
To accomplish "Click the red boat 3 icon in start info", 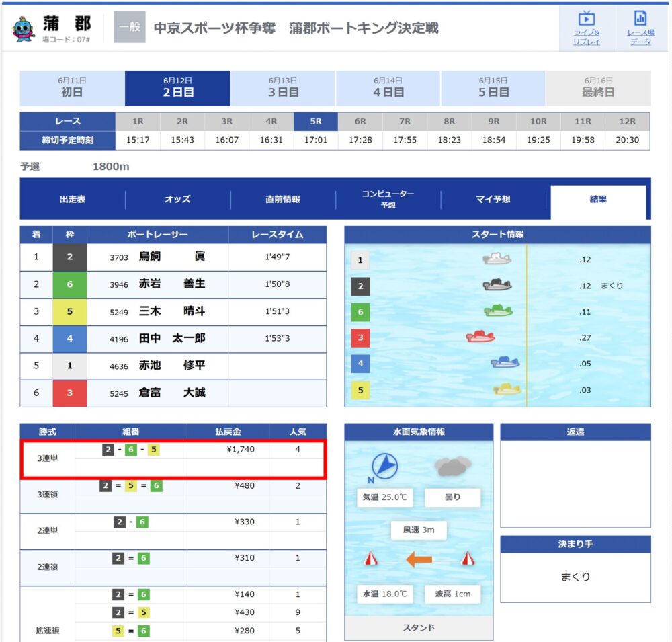I will [x=480, y=337].
